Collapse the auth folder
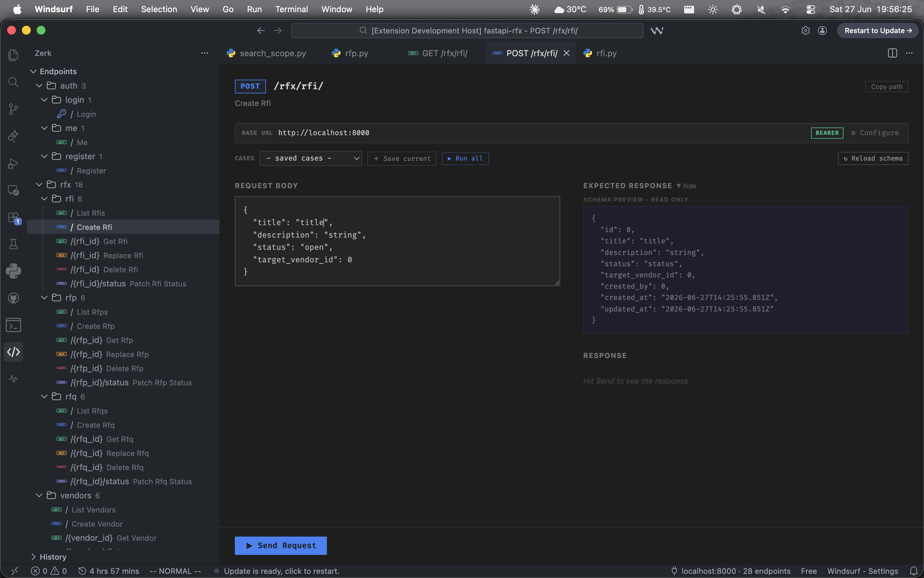Viewport: 924px width, 578px height. [x=39, y=86]
